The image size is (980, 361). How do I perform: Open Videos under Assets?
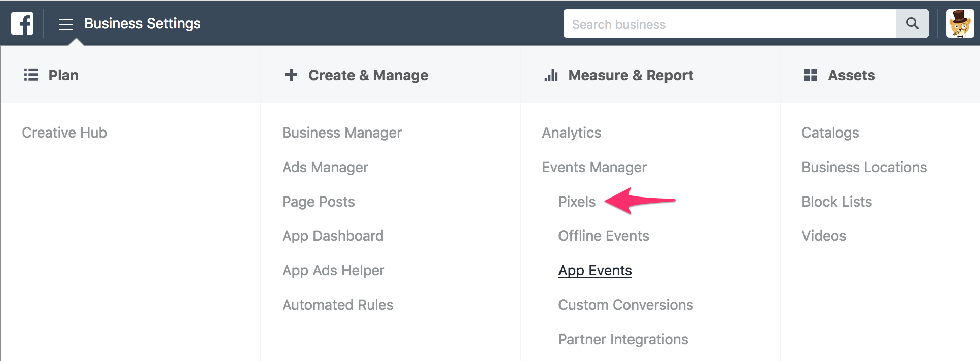point(824,236)
